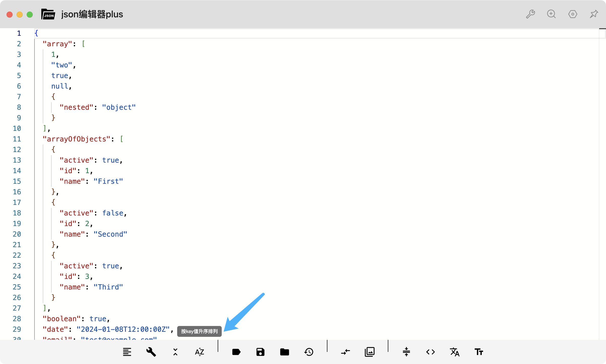Click the "Third" name value
Image resolution: width=606 pixels, height=364 pixels.
pyautogui.click(x=108, y=287)
